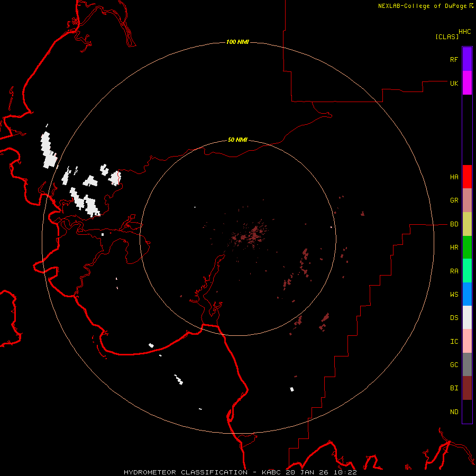Click the HYDROMETEOR CLASSIFICATION caption text
This screenshot has width=476, height=476.
186,472
